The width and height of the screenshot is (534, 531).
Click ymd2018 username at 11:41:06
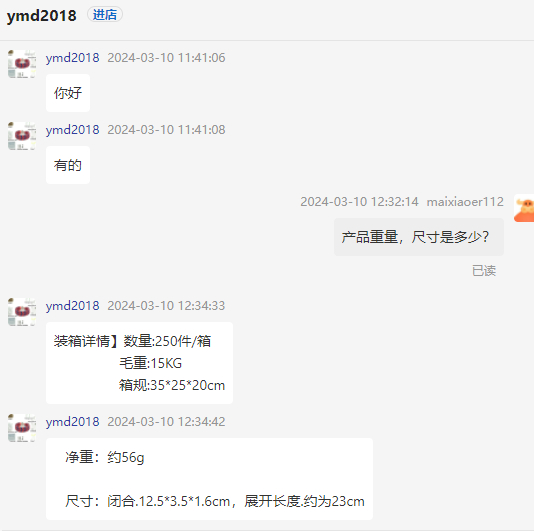pos(73,58)
